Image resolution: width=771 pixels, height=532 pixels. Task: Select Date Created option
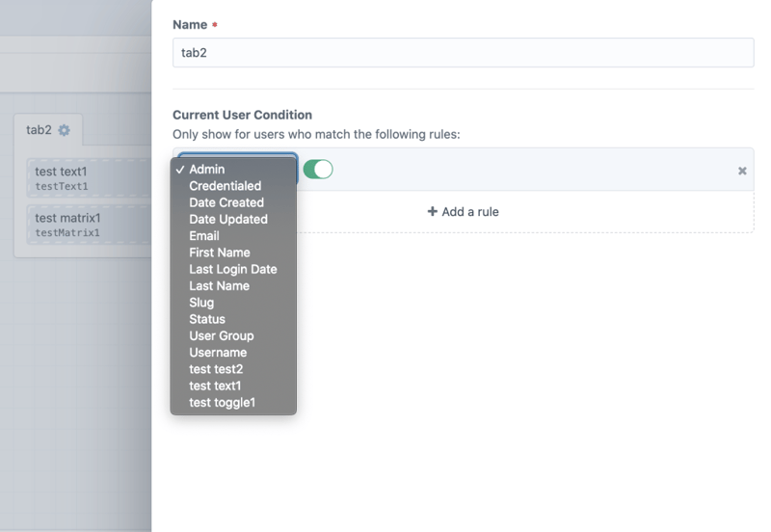pos(226,202)
